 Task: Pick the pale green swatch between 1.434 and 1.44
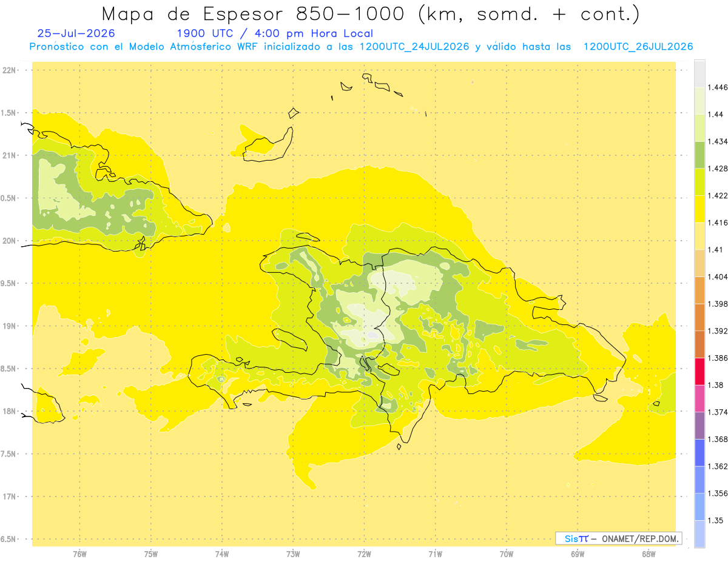click(x=699, y=128)
